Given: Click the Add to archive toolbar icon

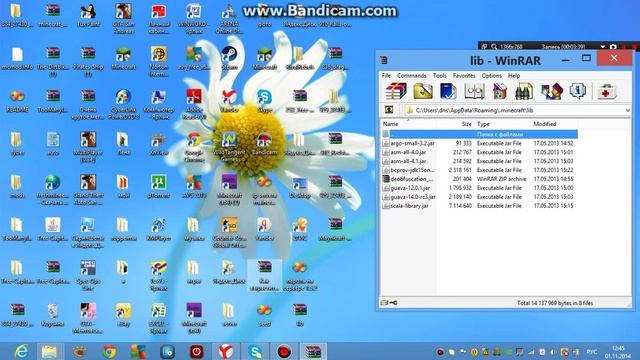Looking at the screenshot, I should 396,91.
